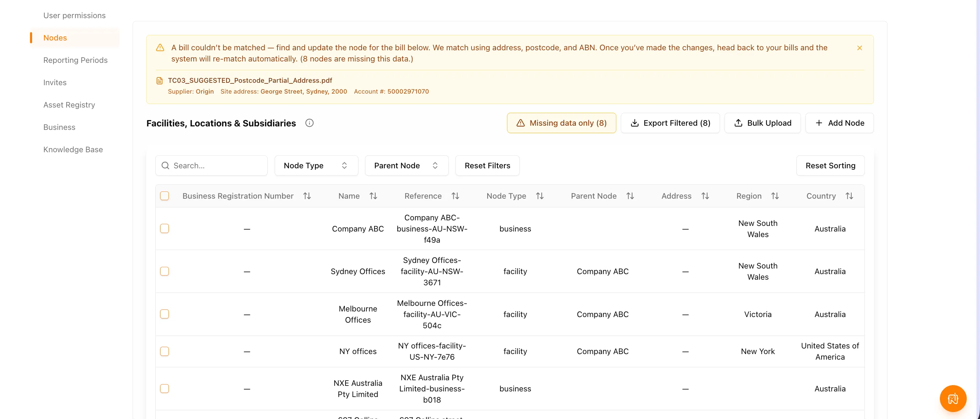980x419 pixels.
Task: Select the NY offices row checkbox
Action: click(164, 351)
